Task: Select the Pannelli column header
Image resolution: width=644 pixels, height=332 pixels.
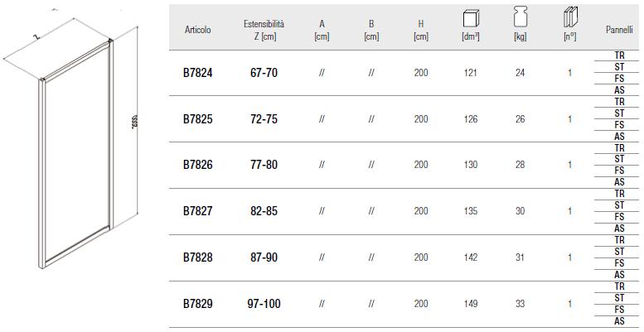Action: click(x=619, y=29)
